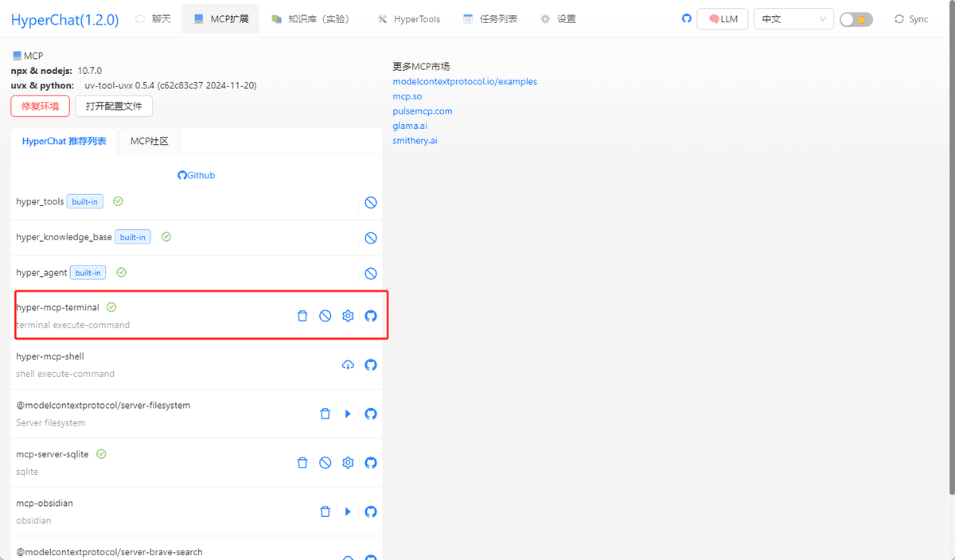Select the MCP扩展 tab
Screen dimensions: 955x560
pos(220,19)
